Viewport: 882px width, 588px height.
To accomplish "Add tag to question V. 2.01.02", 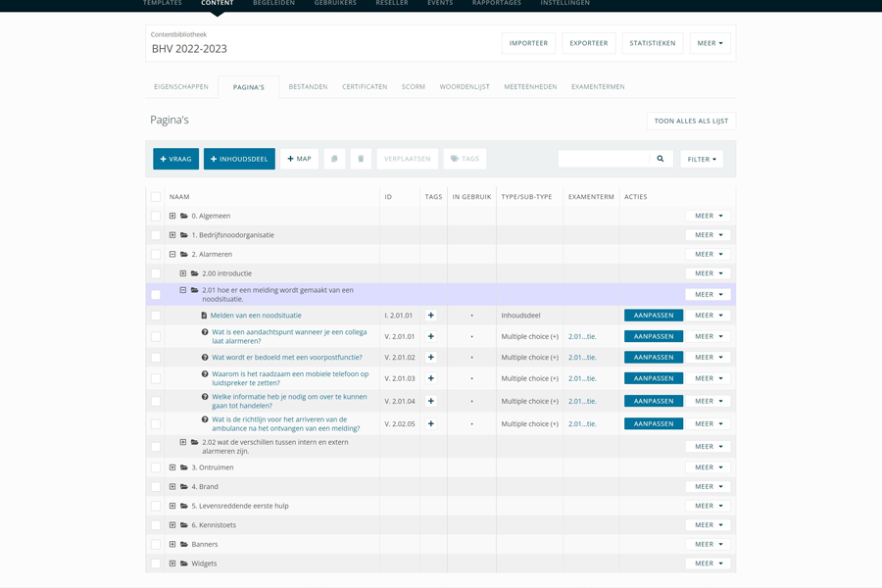I will 431,358.
